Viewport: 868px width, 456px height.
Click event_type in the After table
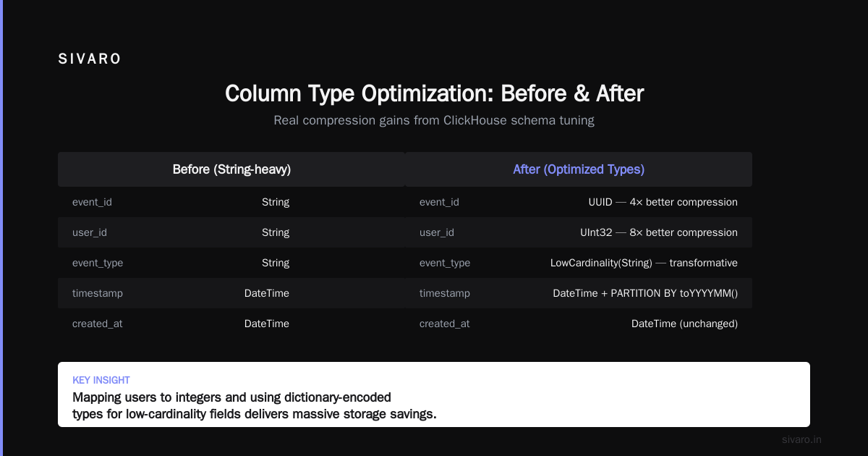coord(445,263)
